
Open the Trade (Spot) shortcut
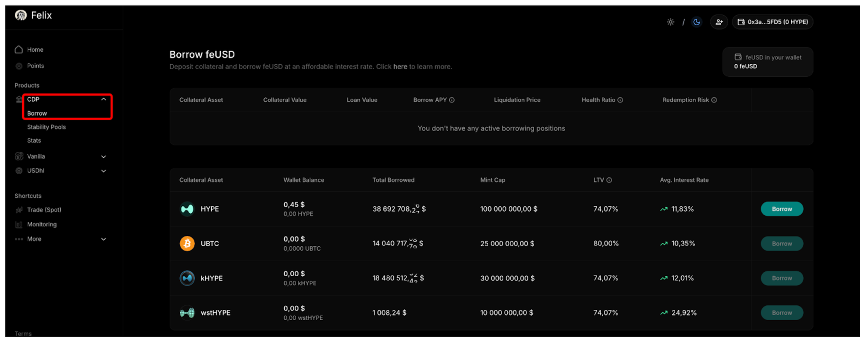[44, 210]
